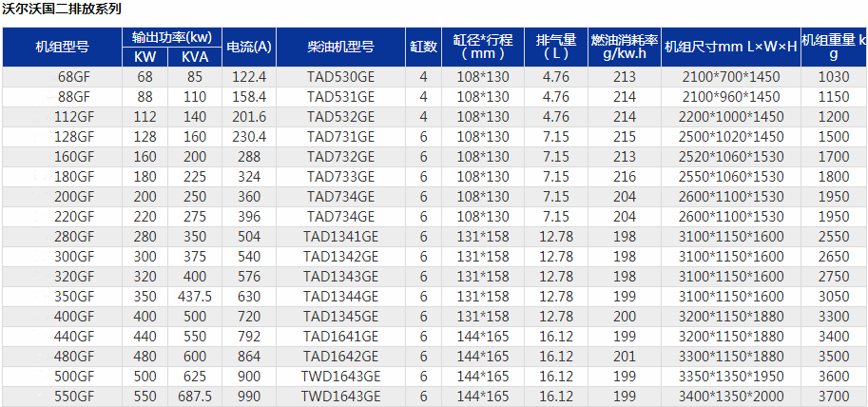Select the TAD530GE engine model cell
Screen dimensions: 868x407
[341, 76]
